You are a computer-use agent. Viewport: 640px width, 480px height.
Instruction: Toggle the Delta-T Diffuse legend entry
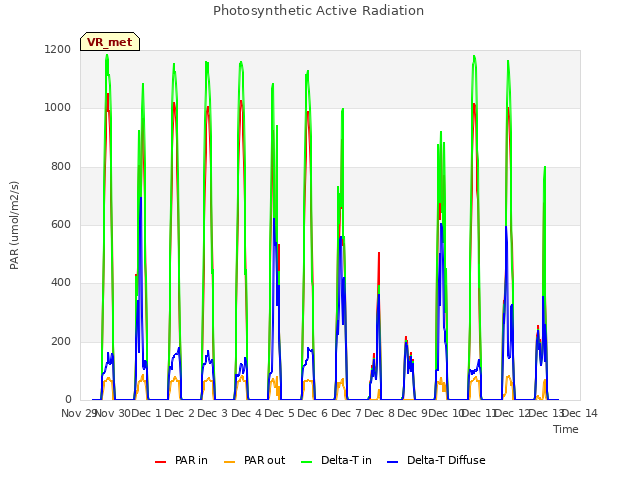tap(436, 460)
